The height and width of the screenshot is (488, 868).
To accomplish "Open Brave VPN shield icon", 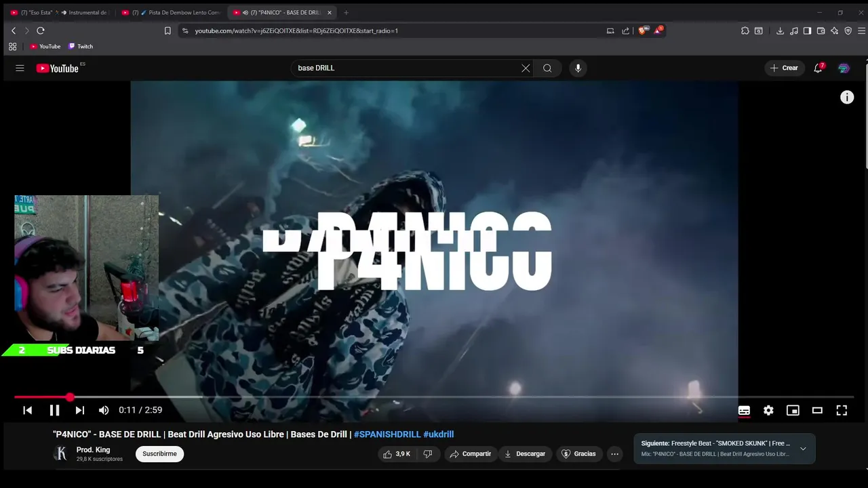I will click(848, 30).
